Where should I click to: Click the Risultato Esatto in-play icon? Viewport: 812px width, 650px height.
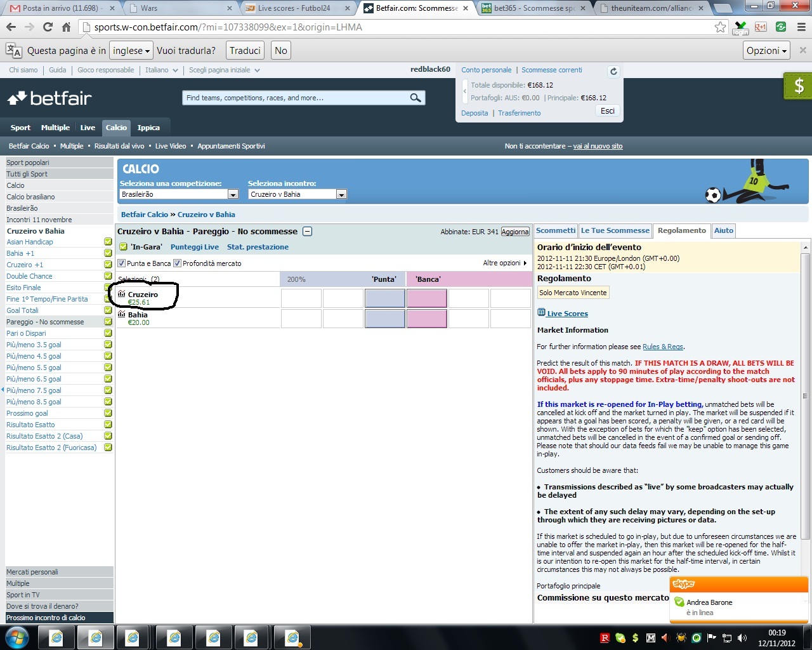[108, 425]
